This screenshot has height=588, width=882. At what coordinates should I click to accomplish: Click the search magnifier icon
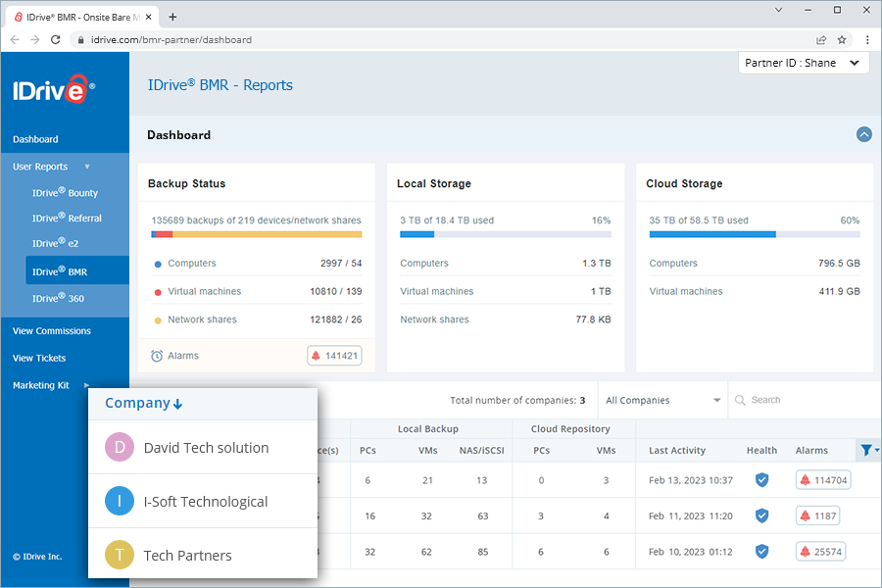pyautogui.click(x=740, y=400)
